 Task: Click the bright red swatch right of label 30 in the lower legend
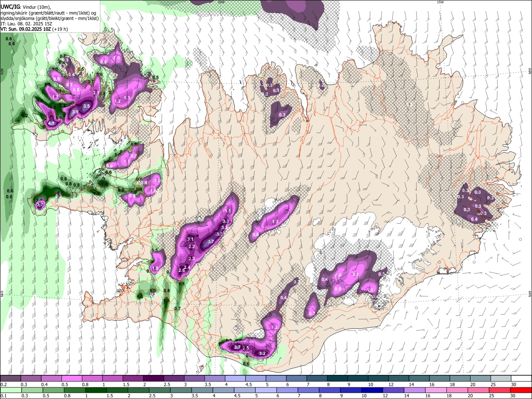tap(521, 390)
